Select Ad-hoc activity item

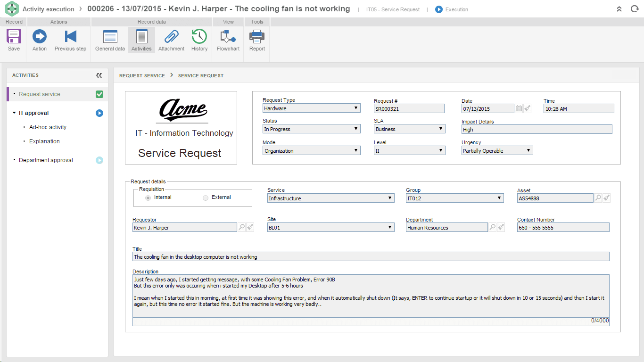click(x=48, y=127)
